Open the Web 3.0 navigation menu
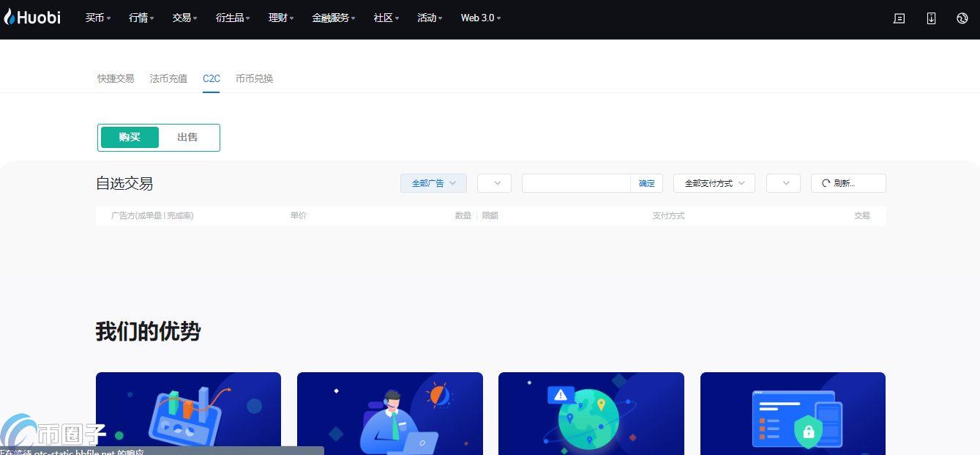 pos(480,18)
